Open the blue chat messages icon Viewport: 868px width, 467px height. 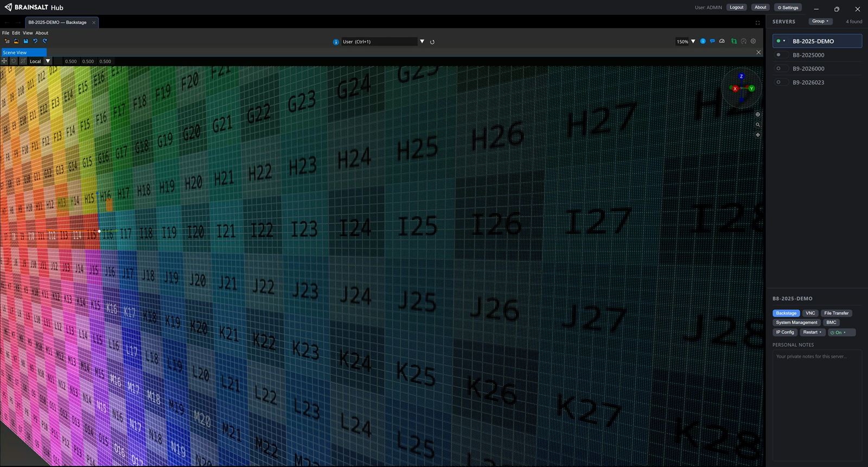(x=712, y=41)
